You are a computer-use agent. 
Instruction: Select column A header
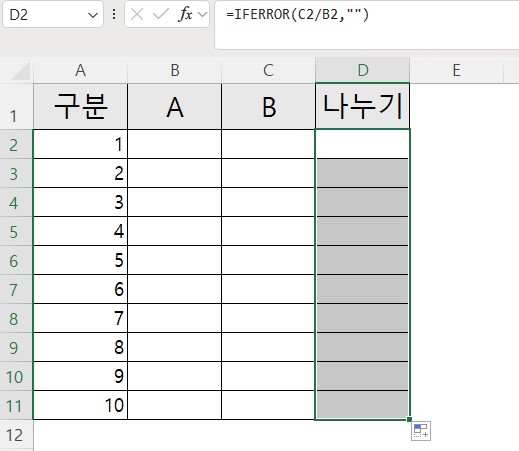80,70
